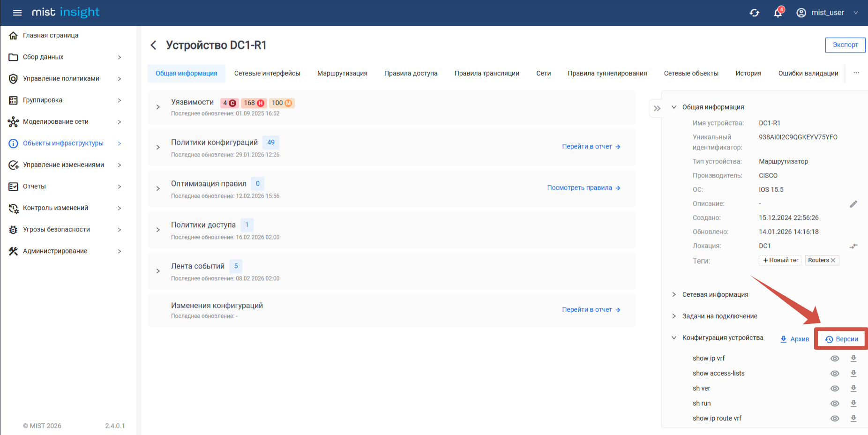Viewport: 868px width, 435px height.
Task: Click the Управление изменениями icon
Action: click(x=13, y=165)
